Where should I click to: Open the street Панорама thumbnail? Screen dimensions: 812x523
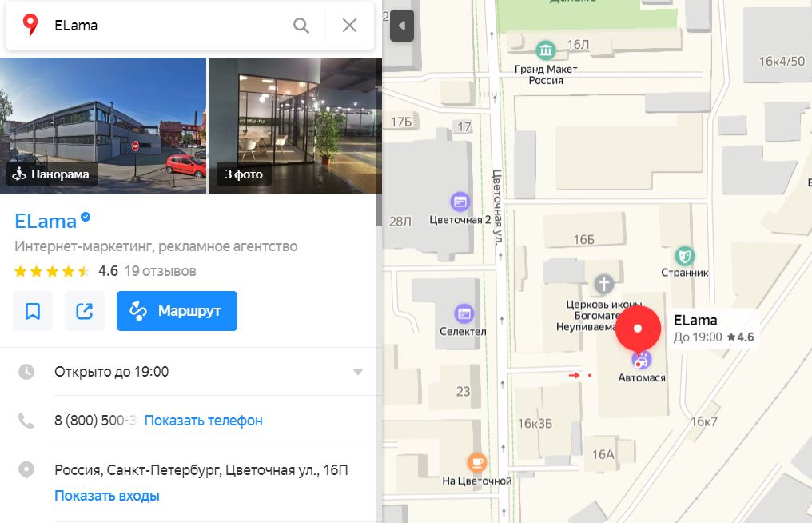(103, 126)
